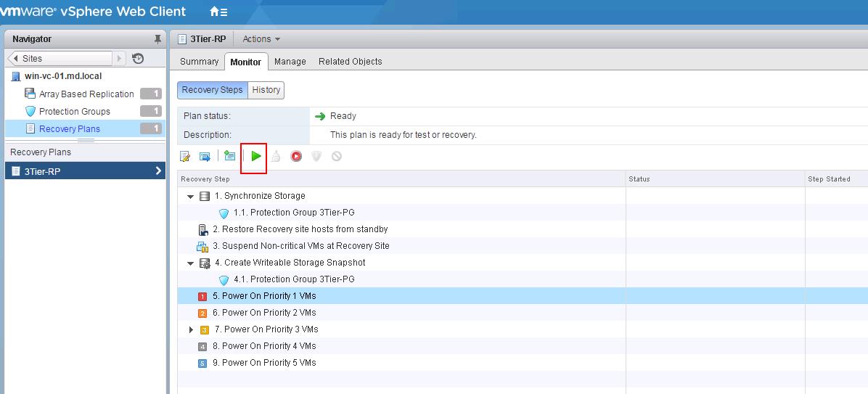Image resolution: width=868 pixels, height=394 pixels.
Task: Click the red Run Recovery Plan icon
Action: tap(296, 157)
